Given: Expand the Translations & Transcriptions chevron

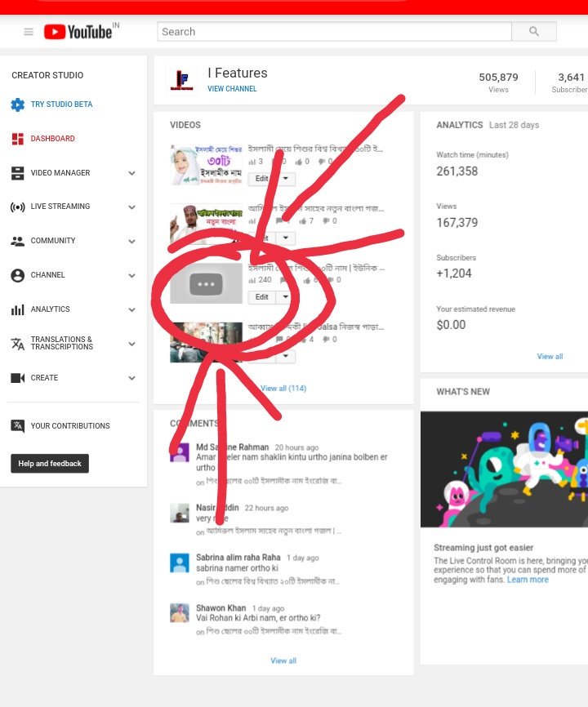Looking at the screenshot, I should pyautogui.click(x=131, y=344).
